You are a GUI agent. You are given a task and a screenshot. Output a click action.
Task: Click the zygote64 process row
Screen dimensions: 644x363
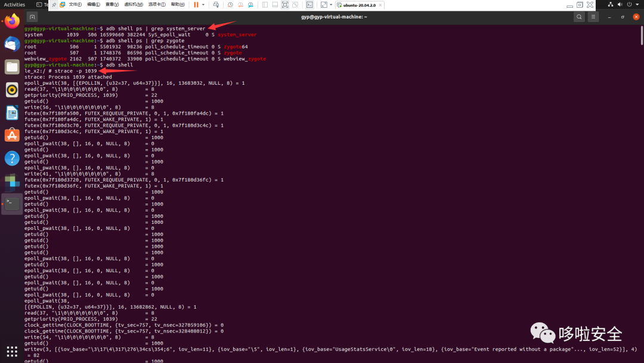tap(136, 47)
